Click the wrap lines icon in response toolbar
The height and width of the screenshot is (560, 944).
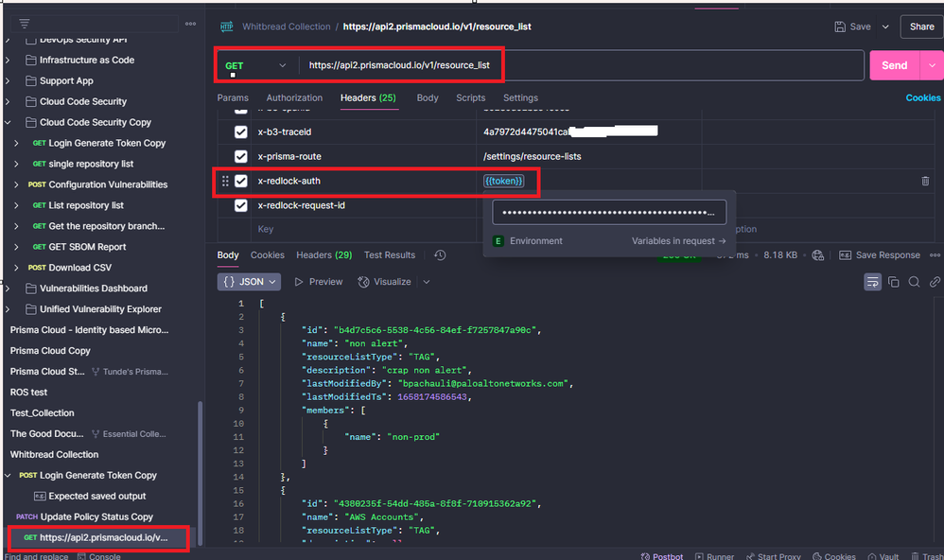[x=872, y=282]
